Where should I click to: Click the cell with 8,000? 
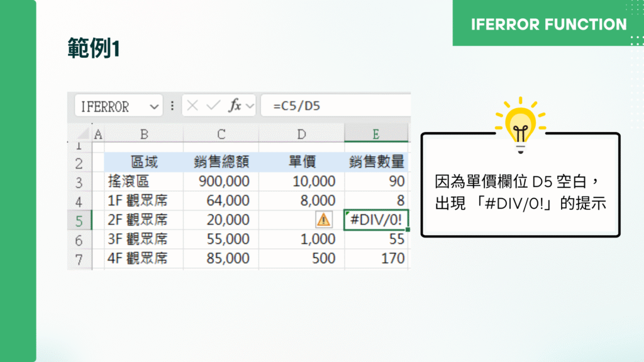tap(301, 200)
